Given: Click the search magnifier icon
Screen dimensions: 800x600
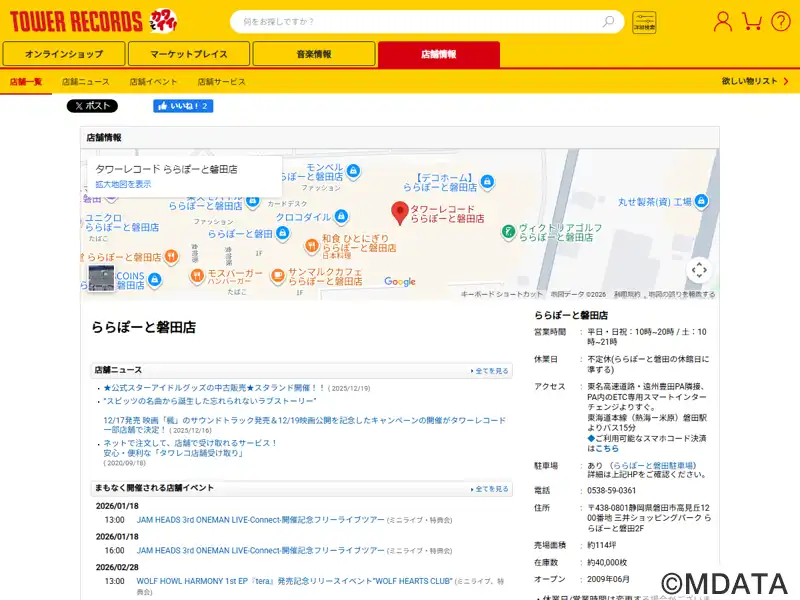Looking at the screenshot, I should coord(608,21).
